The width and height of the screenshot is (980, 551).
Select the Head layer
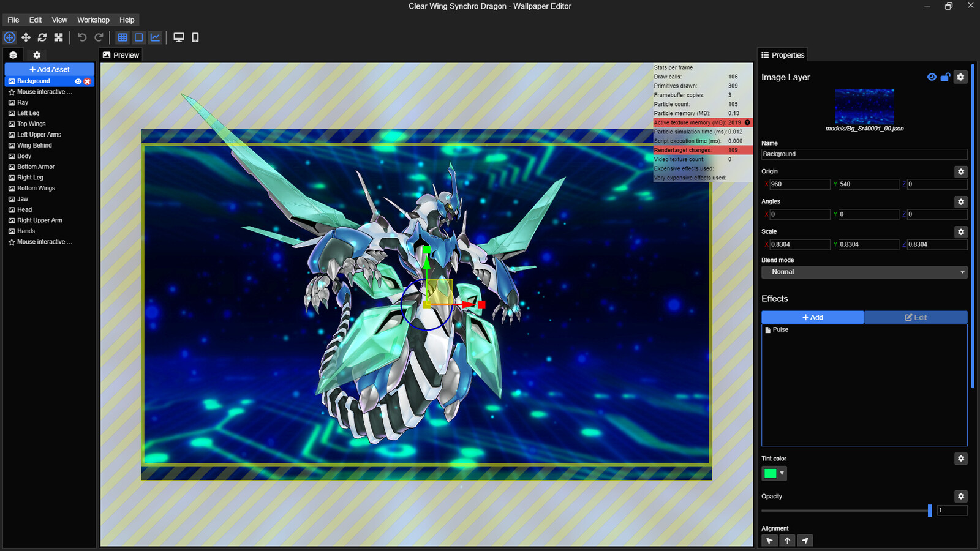click(x=49, y=210)
